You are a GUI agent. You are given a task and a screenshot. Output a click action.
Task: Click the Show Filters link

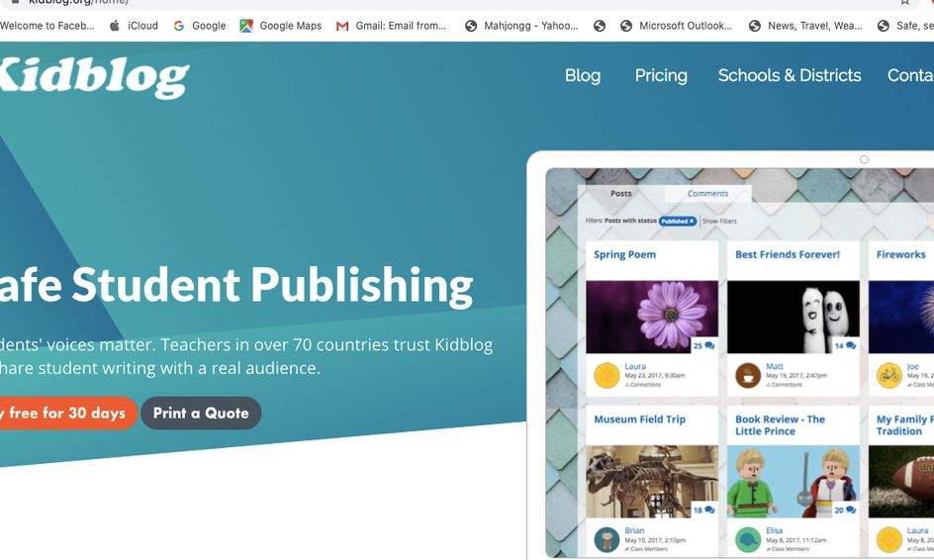(x=719, y=221)
